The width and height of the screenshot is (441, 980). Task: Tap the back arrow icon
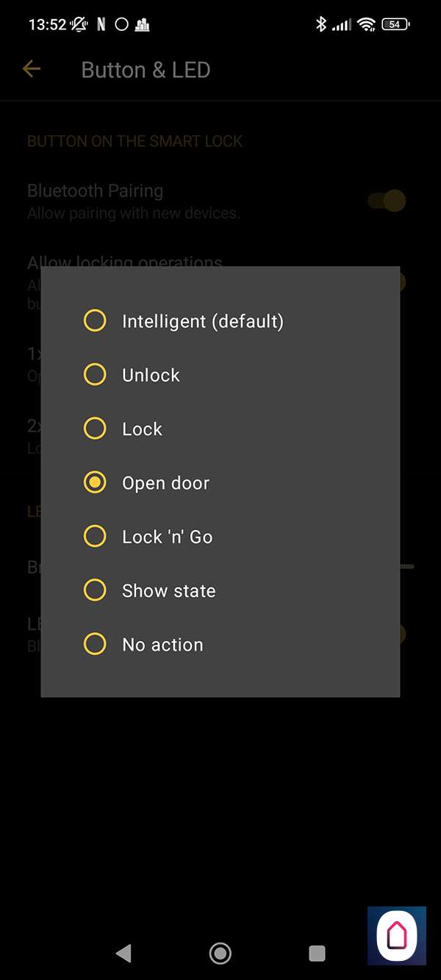32,69
